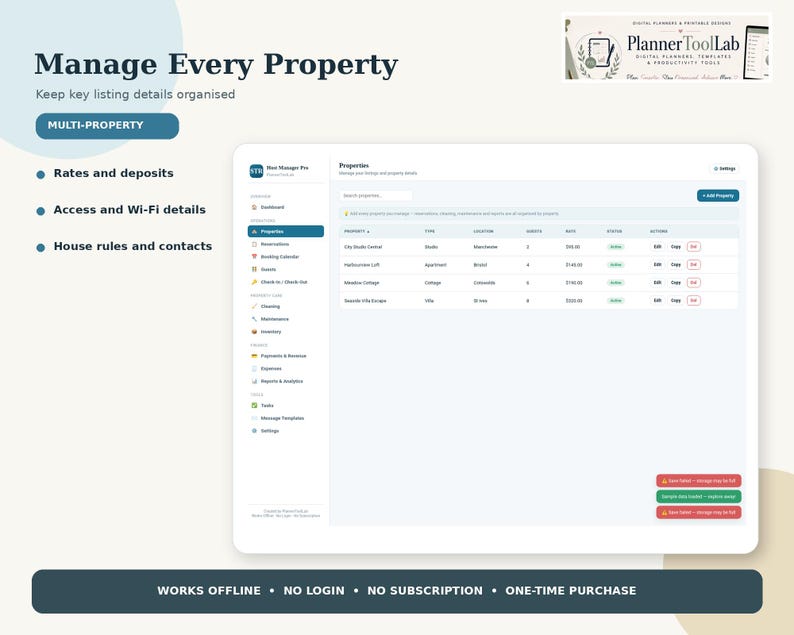
Task: Go to Expenses
Action: [x=286, y=369]
